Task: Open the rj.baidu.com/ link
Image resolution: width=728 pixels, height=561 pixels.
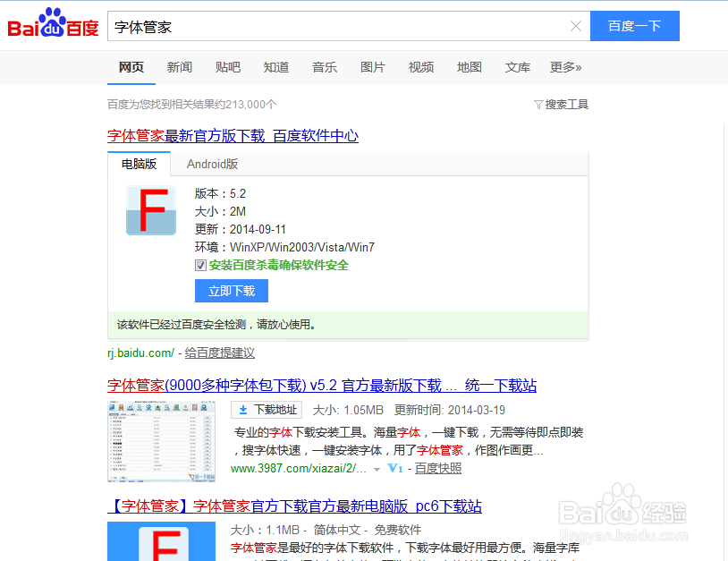Action: (x=140, y=353)
